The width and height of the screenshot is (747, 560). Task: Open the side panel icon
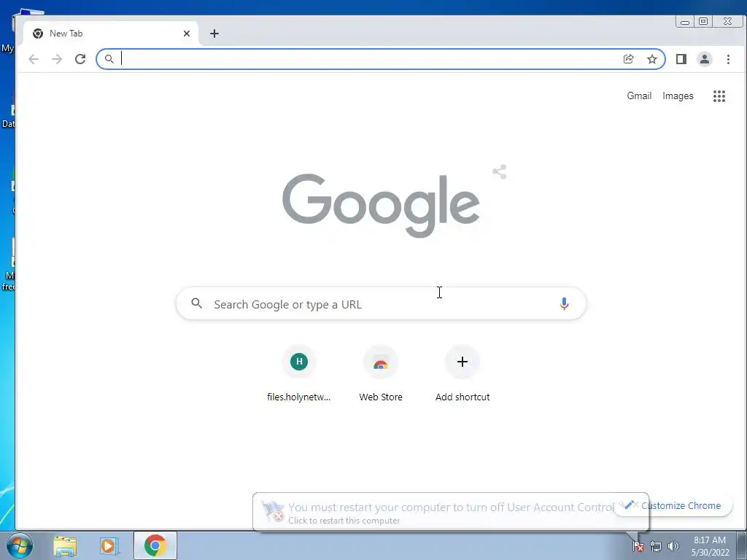[x=681, y=59]
